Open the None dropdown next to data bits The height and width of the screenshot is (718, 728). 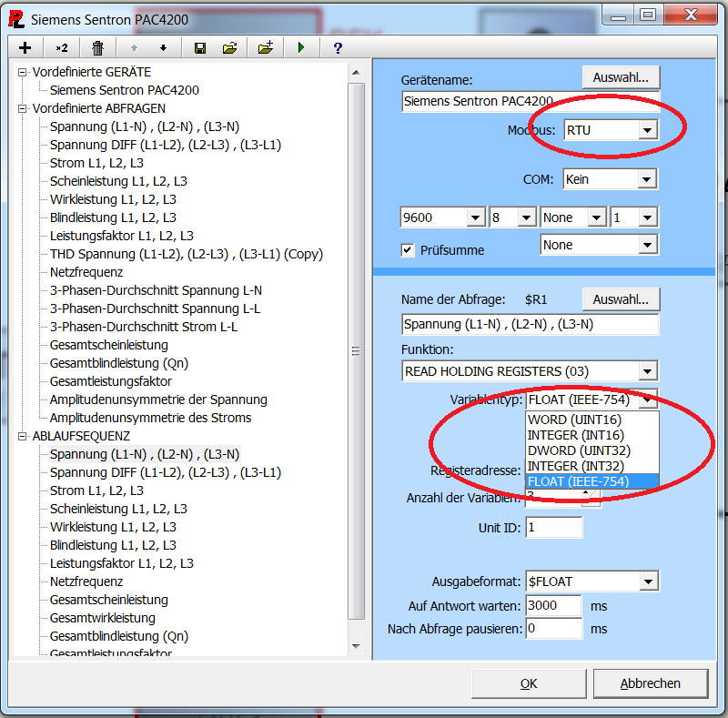coord(597,217)
